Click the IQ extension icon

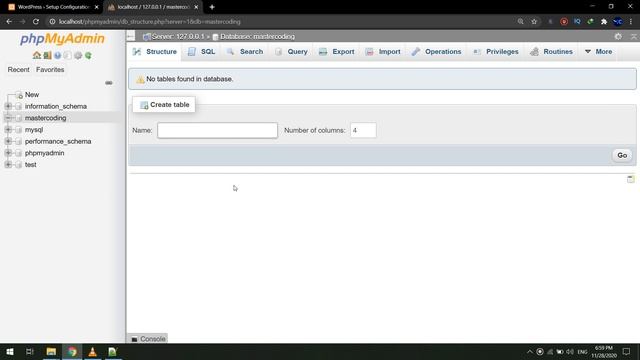[x=577, y=22]
